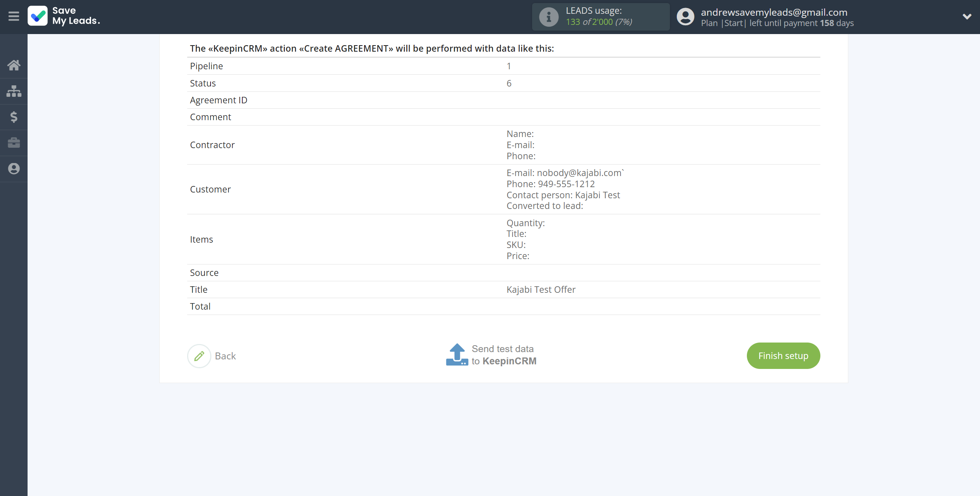The width and height of the screenshot is (980, 496).
Task: Click the LEADS usage info icon
Action: click(549, 17)
